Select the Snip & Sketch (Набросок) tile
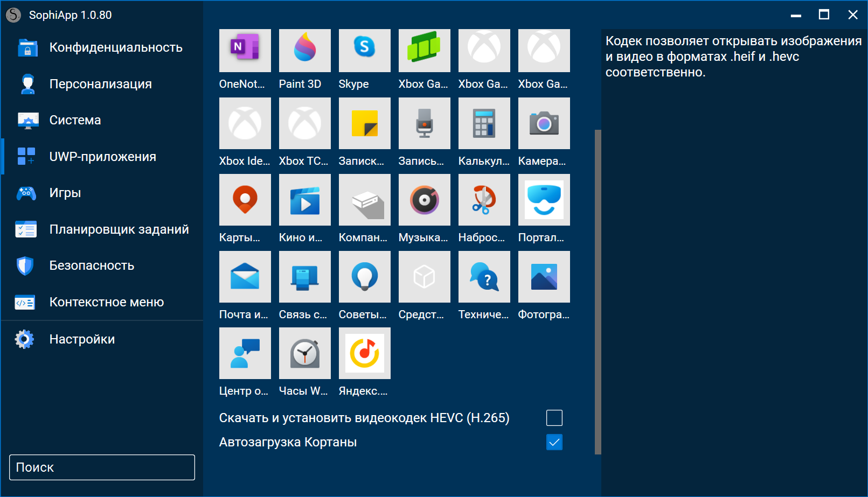Viewport: 868px width, 497px height. pos(484,200)
